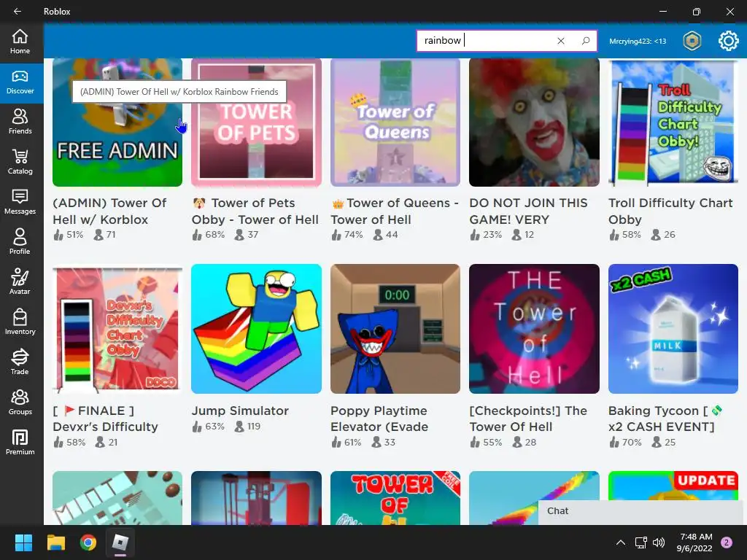Image resolution: width=747 pixels, height=560 pixels.
Task: Open the Discover section
Action: 20,83
